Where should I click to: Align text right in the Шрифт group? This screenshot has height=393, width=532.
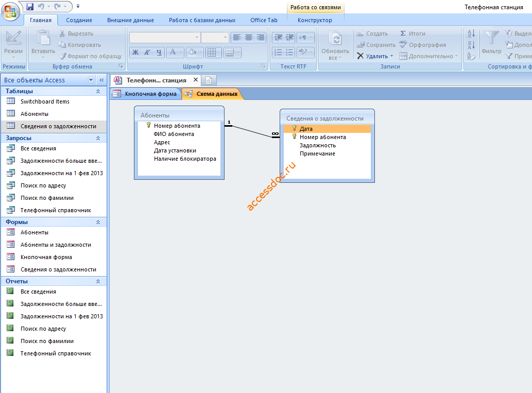pyautogui.click(x=261, y=37)
